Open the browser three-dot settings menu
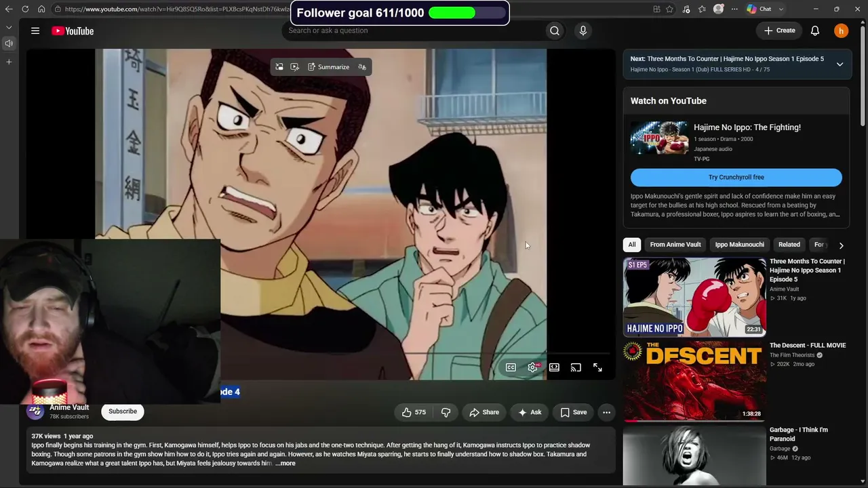The height and width of the screenshot is (488, 868). (734, 9)
